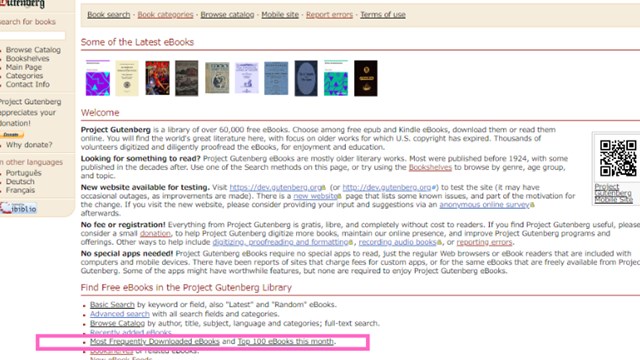Image resolution: width=640 pixels, height=360 pixels.
Task: Open Bookshelves in the sidebar
Action: click(27, 58)
